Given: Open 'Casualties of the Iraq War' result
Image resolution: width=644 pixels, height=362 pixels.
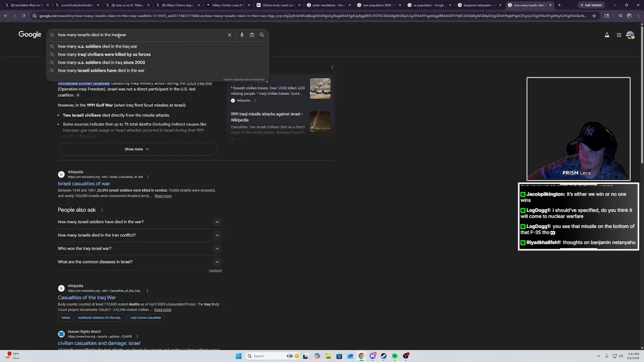Looking at the screenshot, I should [87, 298].
